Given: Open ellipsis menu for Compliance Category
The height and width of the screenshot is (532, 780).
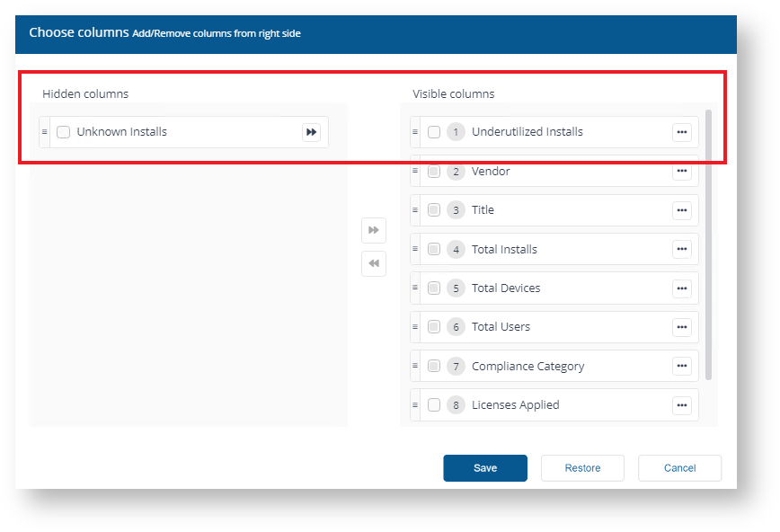Looking at the screenshot, I should coord(682,366).
